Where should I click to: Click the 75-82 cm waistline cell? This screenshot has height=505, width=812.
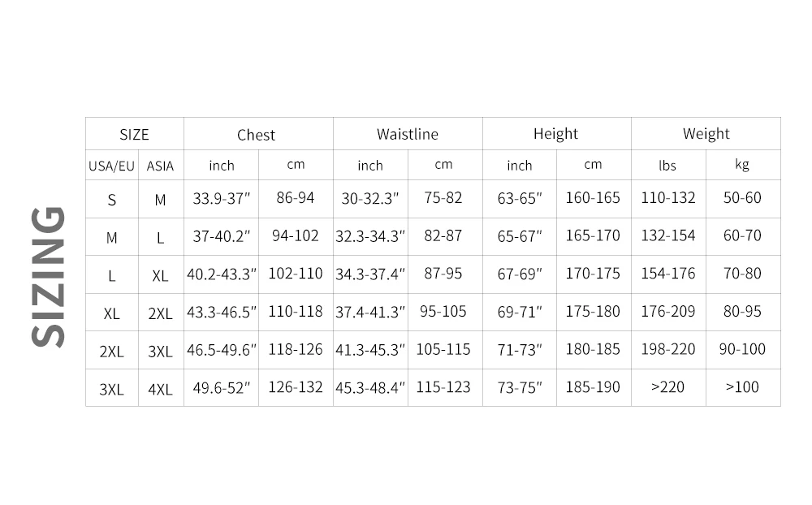pyautogui.click(x=443, y=198)
